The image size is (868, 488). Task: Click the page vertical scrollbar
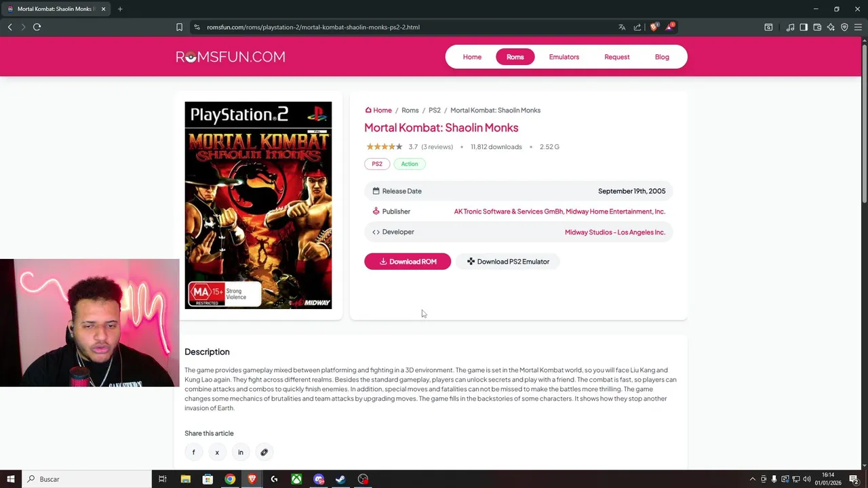pyautogui.click(x=864, y=122)
